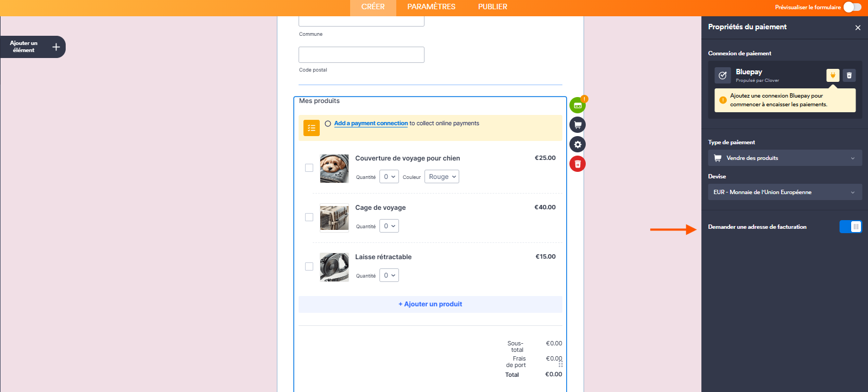Viewport: 868px width, 392px height.
Task: Go to the PUBLIER tab
Action: 492,7
